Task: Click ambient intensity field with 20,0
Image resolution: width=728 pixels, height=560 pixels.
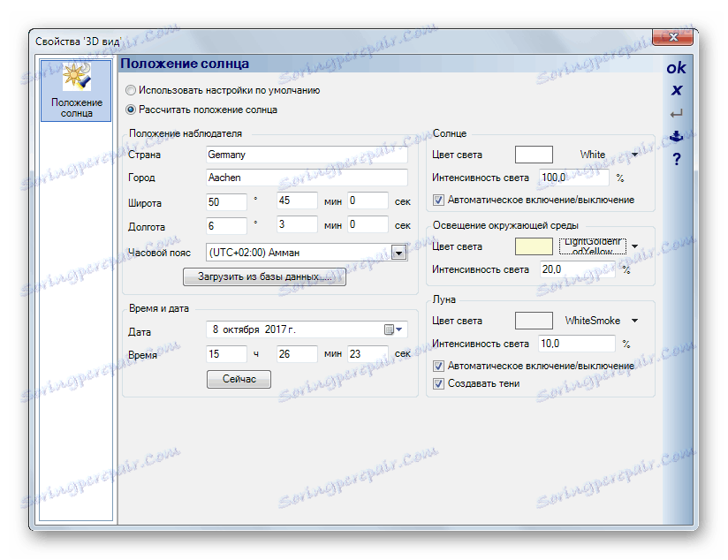Action: pyautogui.click(x=577, y=269)
